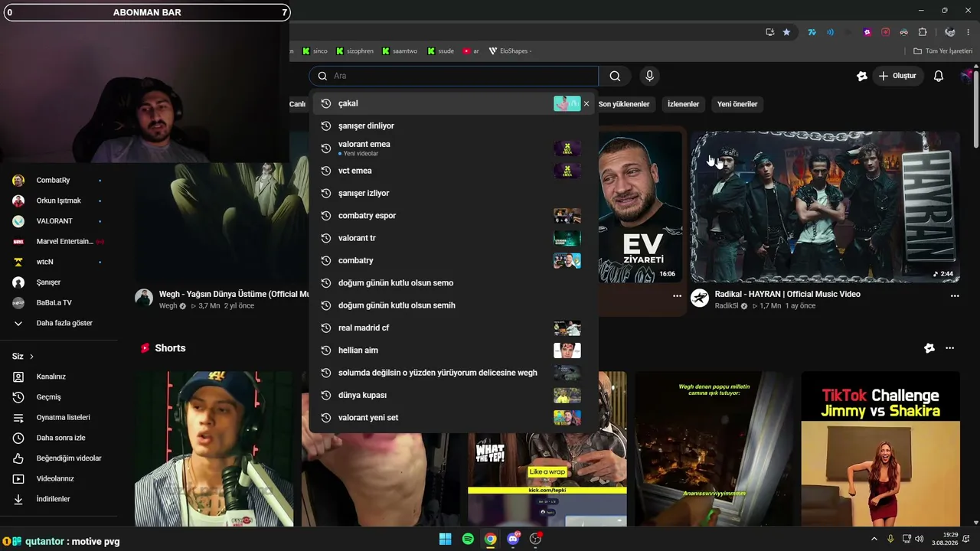Play the Radikal HAYRAN video thumbnail
This screenshot has width=980, height=551.
(825, 207)
